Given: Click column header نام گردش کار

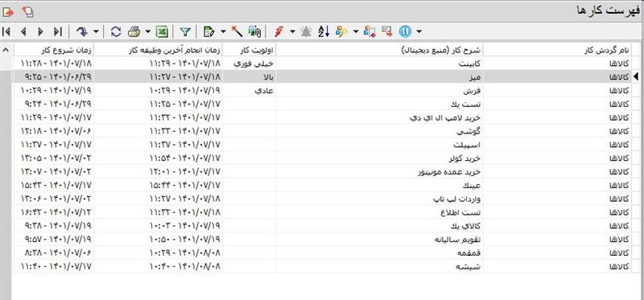Looking at the screenshot, I should 558,50.
